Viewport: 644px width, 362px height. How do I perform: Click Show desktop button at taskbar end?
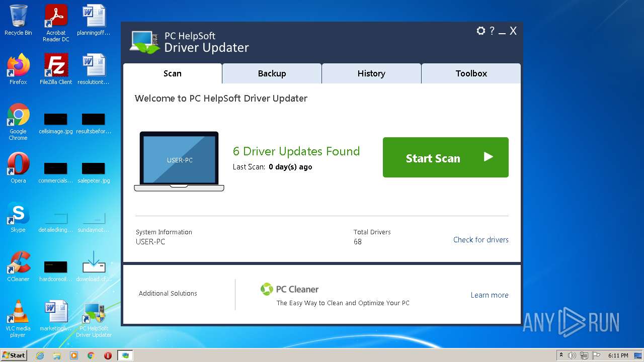coord(639,355)
